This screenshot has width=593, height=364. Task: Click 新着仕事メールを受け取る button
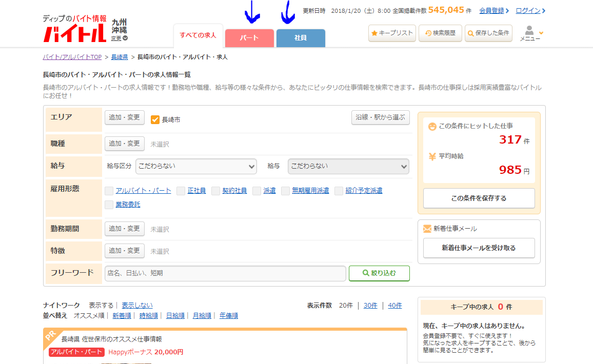tap(479, 248)
